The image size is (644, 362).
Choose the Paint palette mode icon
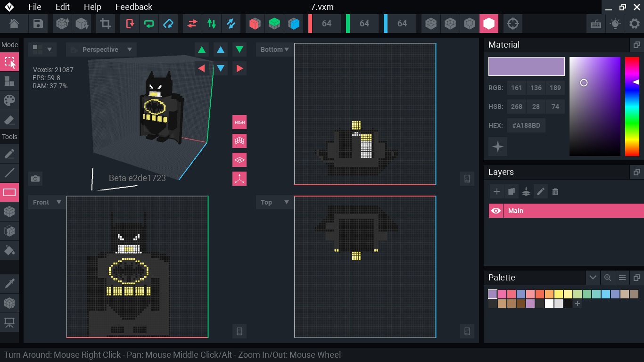tap(9, 100)
